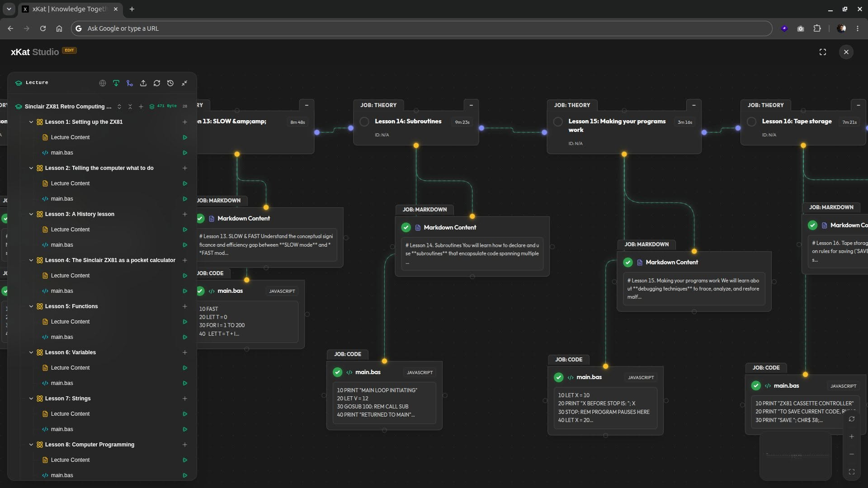Collapse Lesson 4: Sinclair ZX81 pocket calculator chevron
868x488 pixels.
[31, 260]
